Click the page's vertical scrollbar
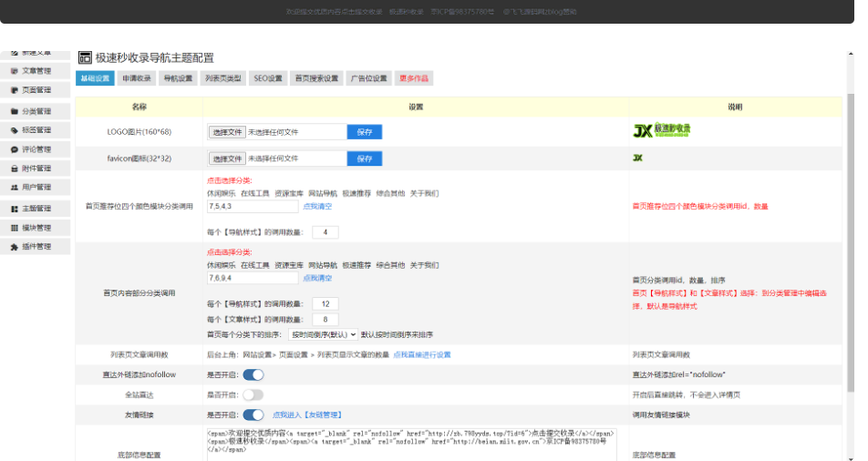 coord(850,228)
